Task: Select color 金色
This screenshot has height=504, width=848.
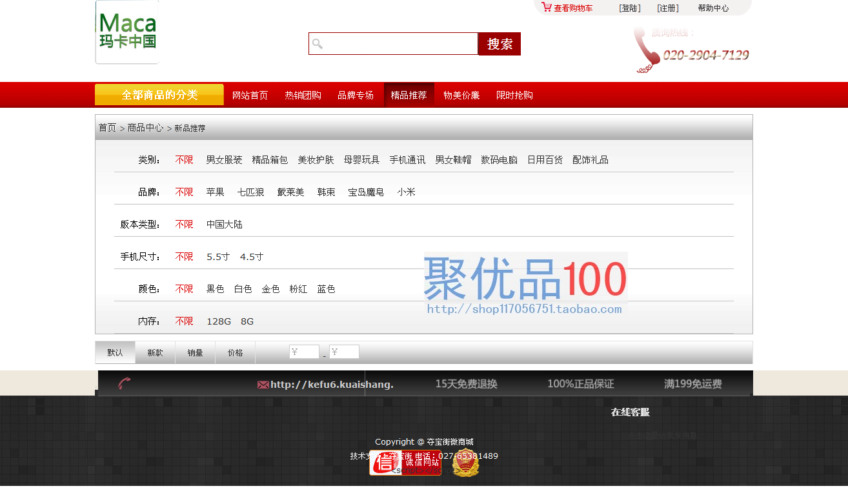Action: point(270,288)
